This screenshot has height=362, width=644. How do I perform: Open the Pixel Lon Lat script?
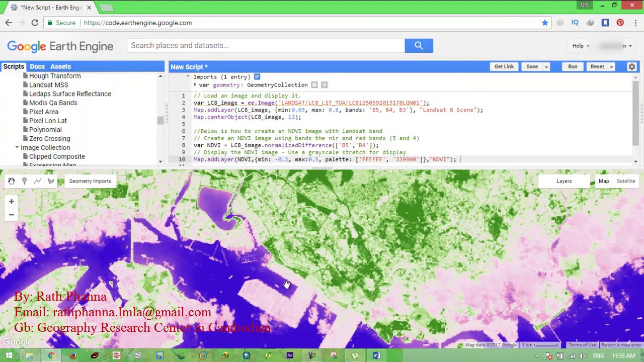[48, 121]
